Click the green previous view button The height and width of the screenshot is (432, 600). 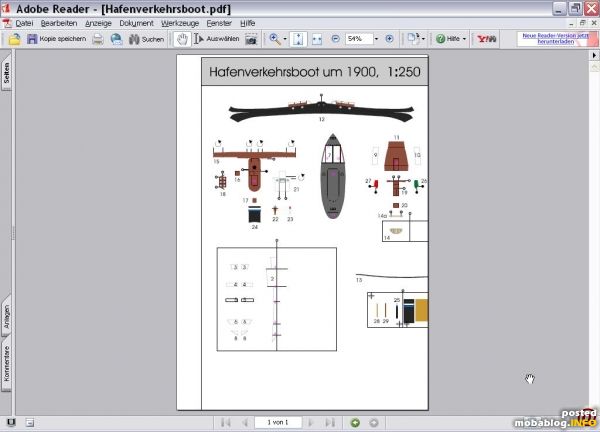pos(355,423)
